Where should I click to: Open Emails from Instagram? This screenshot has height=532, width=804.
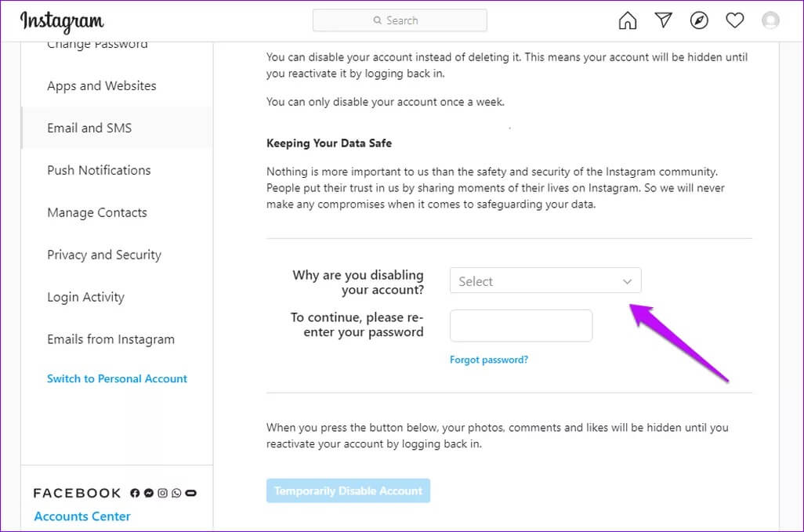pyautogui.click(x=110, y=339)
